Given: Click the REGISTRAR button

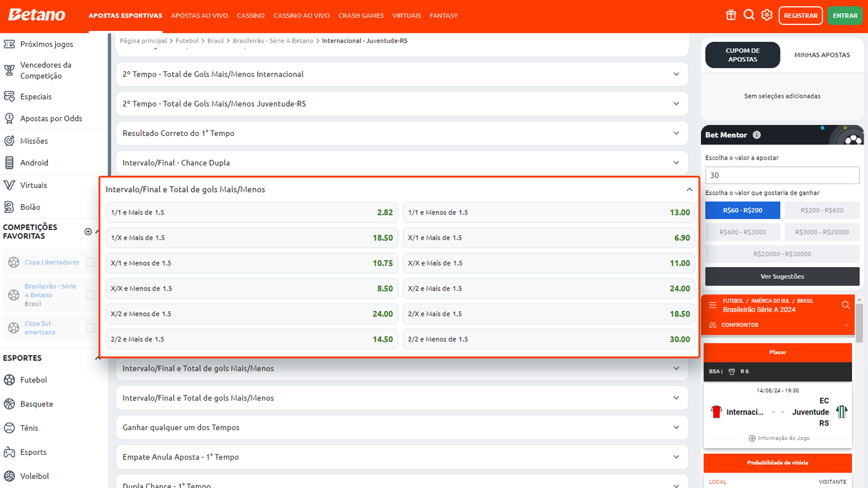Looking at the screenshot, I should click(x=801, y=15).
